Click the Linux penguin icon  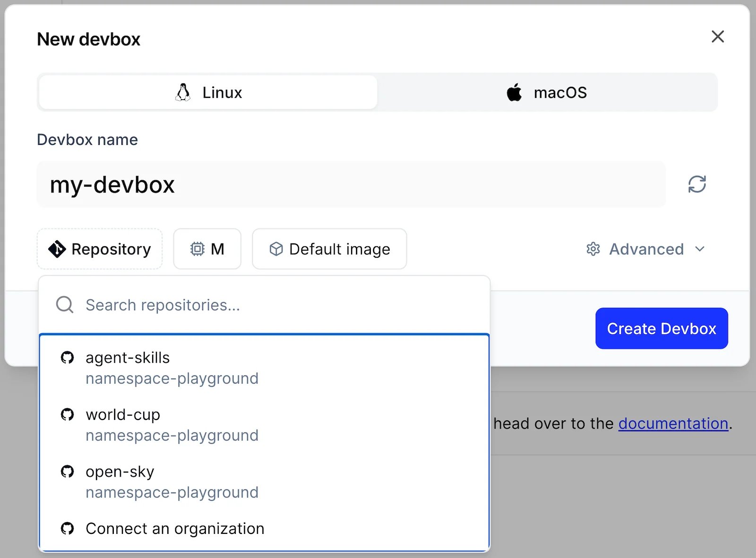(183, 92)
